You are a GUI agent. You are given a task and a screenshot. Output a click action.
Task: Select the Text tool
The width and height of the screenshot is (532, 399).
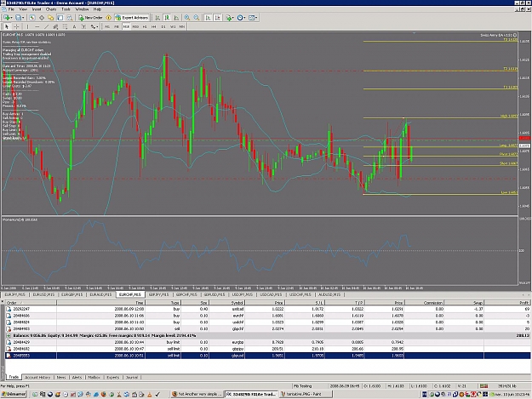[x=74, y=26]
